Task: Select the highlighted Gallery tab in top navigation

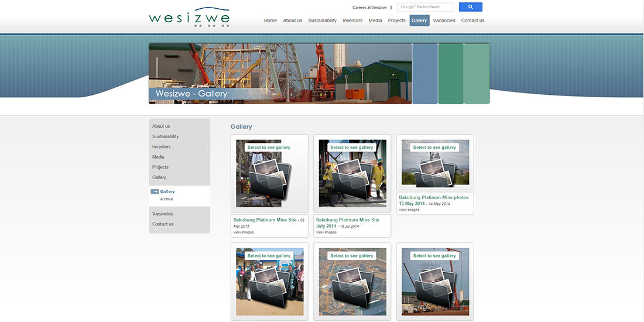Action: [419, 20]
